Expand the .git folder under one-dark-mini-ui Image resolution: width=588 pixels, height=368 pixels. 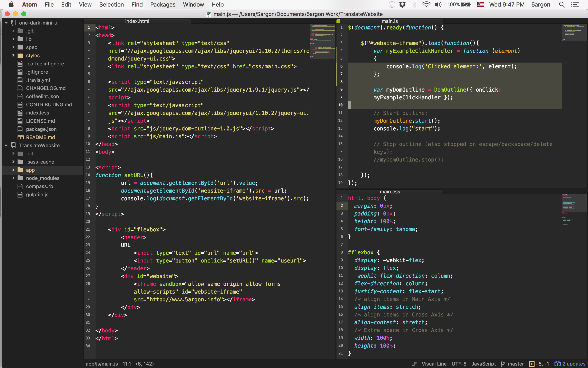(13, 31)
